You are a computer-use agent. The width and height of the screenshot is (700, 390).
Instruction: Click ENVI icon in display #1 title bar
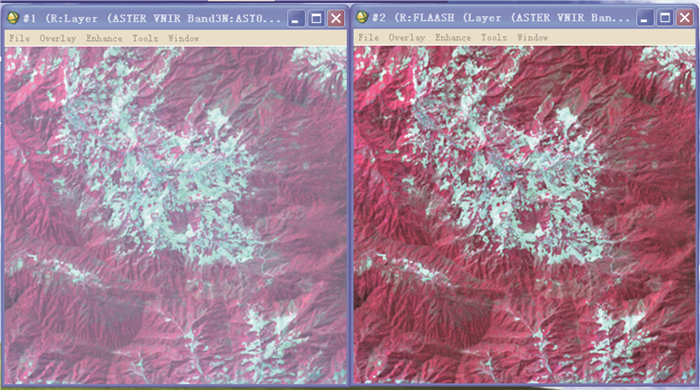pos(13,18)
